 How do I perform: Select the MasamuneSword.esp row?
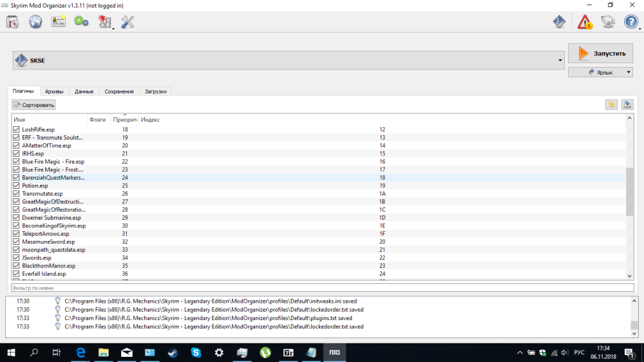(319, 242)
